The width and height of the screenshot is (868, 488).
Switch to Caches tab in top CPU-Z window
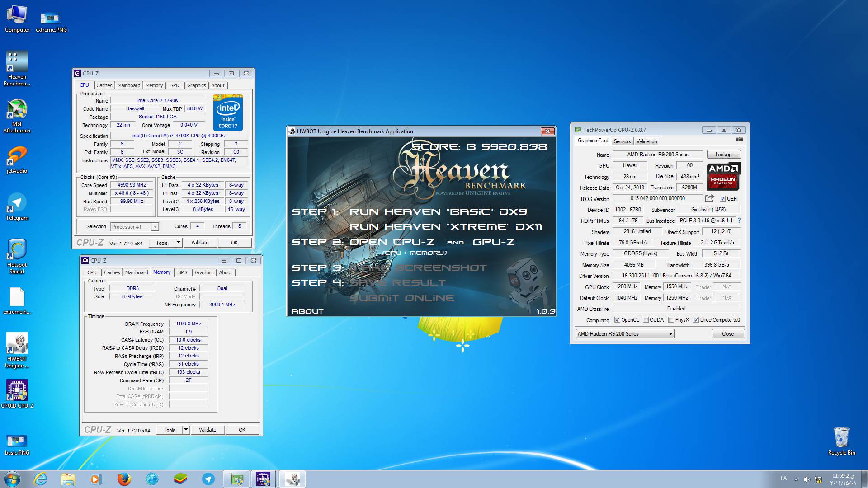tap(104, 85)
